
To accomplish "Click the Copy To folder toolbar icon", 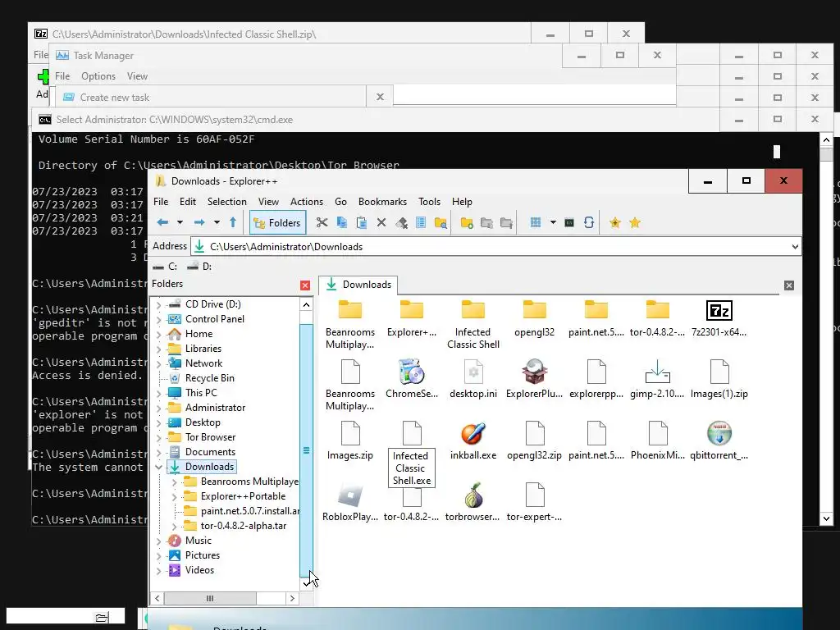I will point(486,222).
